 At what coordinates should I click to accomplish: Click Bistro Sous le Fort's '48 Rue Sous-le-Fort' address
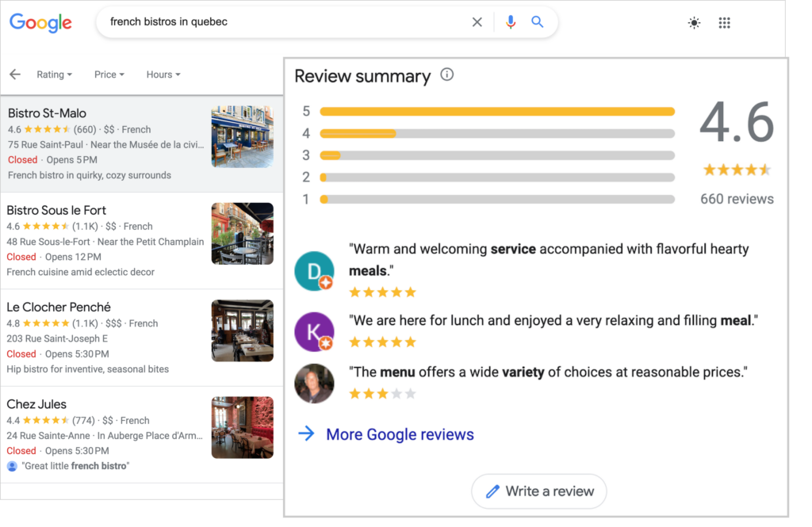[x=48, y=242]
